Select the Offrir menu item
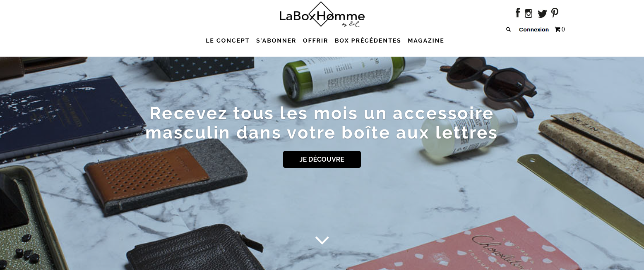This screenshot has width=644, height=270. pyautogui.click(x=315, y=41)
